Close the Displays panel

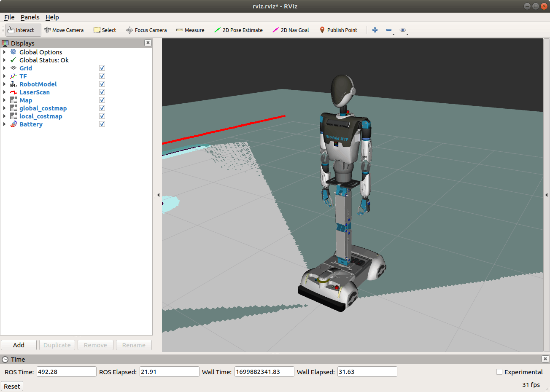(x=148, y=43)
